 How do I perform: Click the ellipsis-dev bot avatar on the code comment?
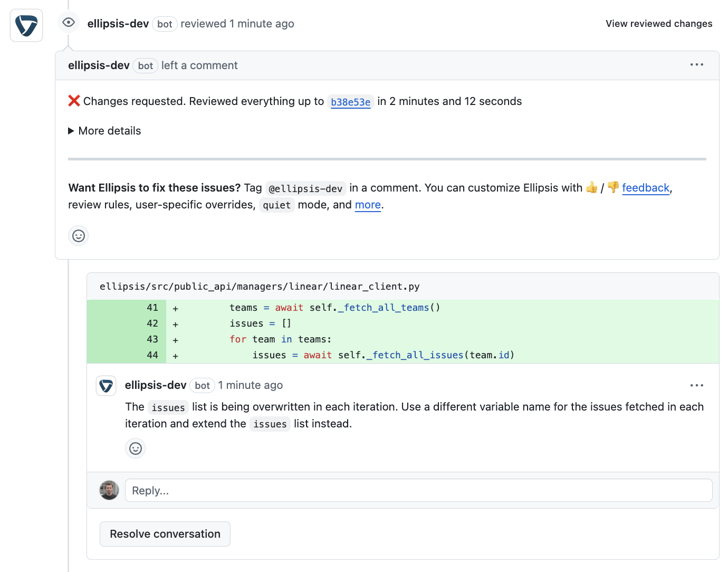(106, 385)
